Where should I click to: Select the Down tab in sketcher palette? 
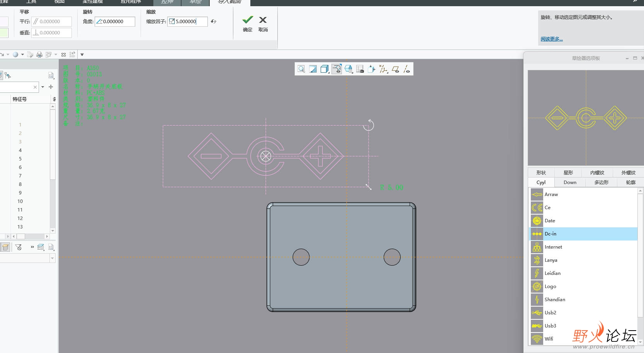(x=570, y=182)
